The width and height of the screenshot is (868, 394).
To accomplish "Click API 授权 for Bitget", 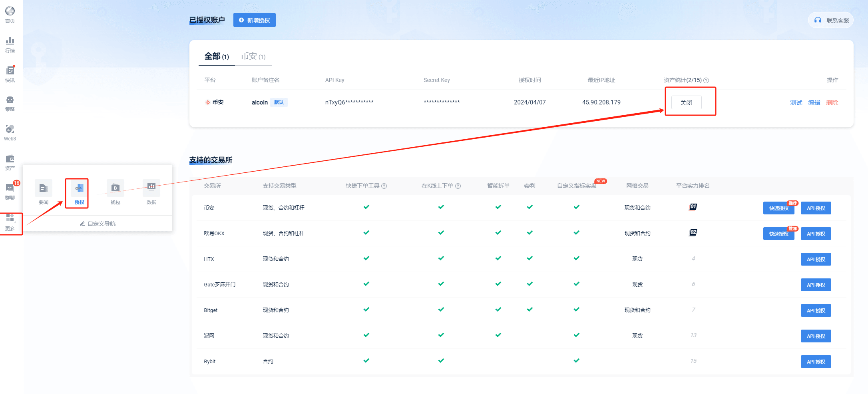I will coord(816,310).
